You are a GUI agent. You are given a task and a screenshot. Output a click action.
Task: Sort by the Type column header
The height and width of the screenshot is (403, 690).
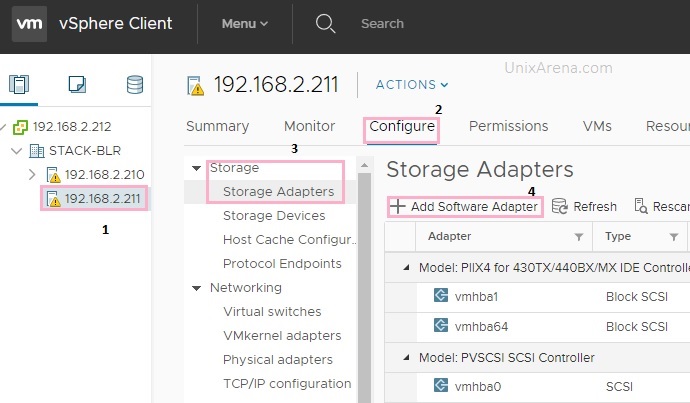[618, 236]
